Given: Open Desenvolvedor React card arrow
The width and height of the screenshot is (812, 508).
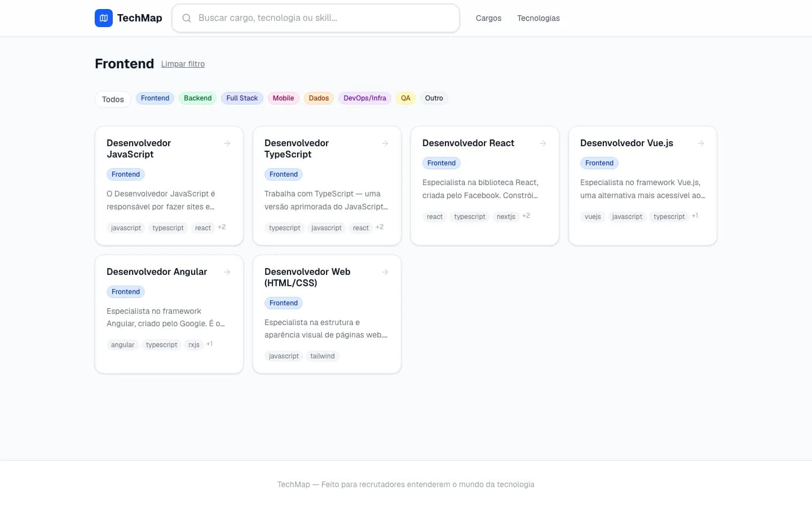Looking at the screenshot, I should click(x=543, y=143).
